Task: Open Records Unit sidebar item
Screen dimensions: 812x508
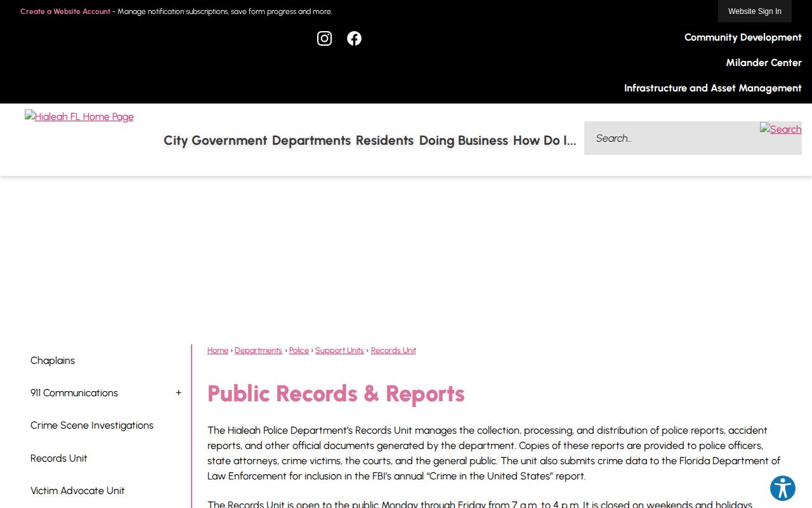Action: 59,458
